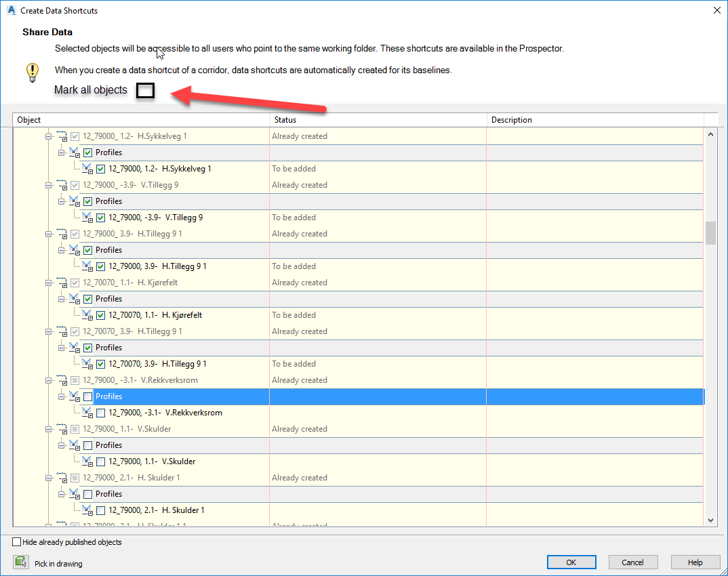This screenshot has width=728, height=576.
Task: Collapse Profiles node under V.Skulder
Action: click(61, 446)
